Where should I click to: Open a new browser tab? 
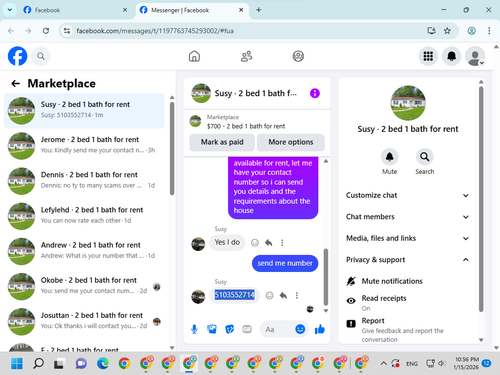(258, 10)
